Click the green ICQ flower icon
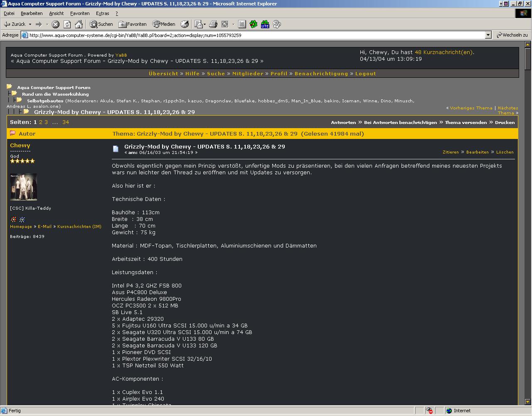 [x=253, y=24]
